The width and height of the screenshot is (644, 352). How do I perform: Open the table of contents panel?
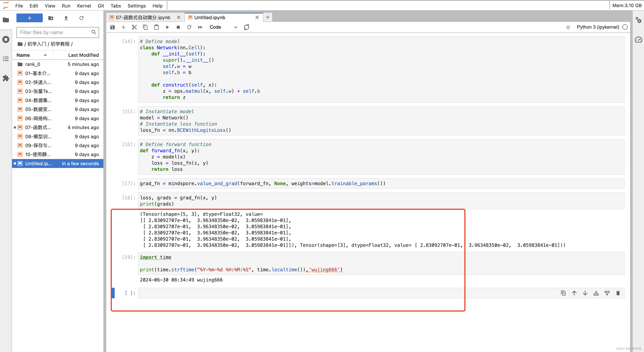click(6, 59)
